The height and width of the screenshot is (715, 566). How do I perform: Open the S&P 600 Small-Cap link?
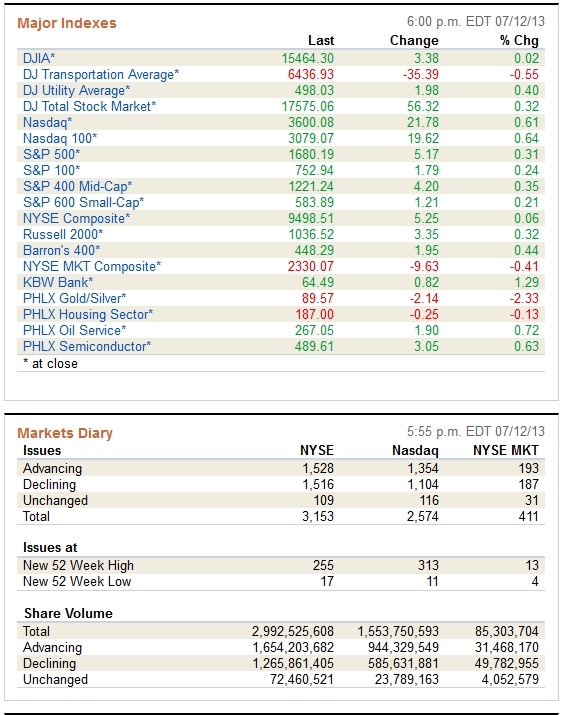click(83, 202)
